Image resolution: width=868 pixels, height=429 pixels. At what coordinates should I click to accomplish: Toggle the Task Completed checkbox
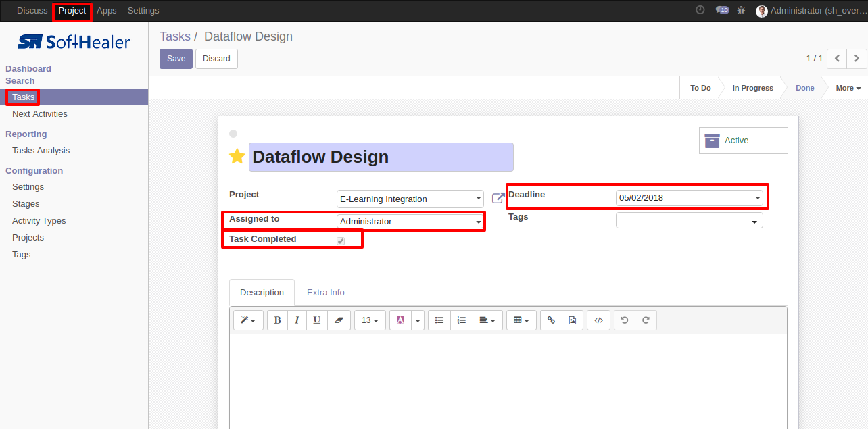click(x=341, y=241)
